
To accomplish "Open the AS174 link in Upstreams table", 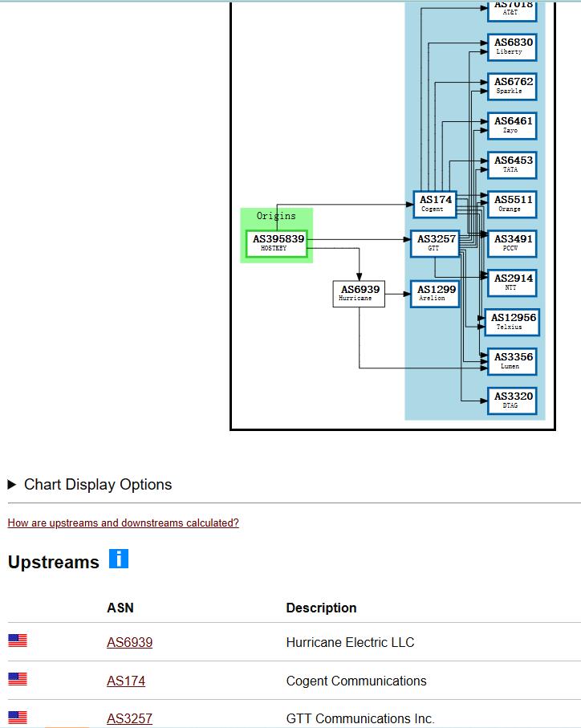I will (x=126, y=681).
